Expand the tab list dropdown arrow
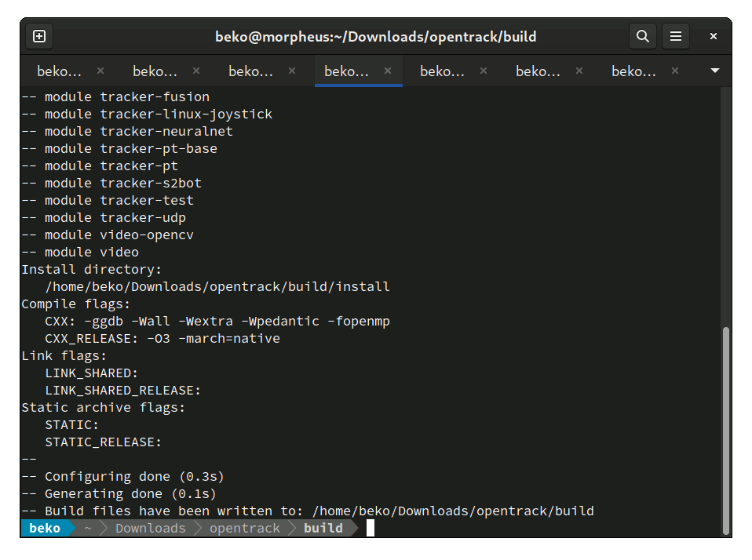This screenshot has height=560, width=752. [x=714, y=71]
